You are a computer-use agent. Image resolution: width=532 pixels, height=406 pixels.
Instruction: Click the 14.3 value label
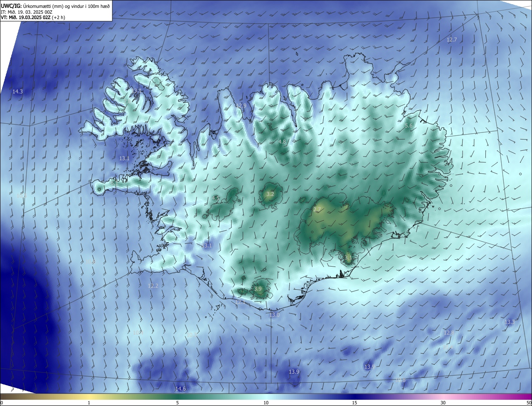tap(18, 91)
